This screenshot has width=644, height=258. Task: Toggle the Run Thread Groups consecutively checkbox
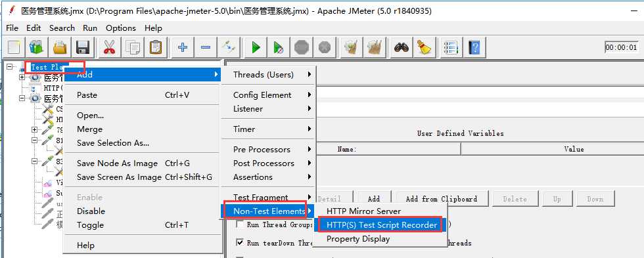click(240, 225)
